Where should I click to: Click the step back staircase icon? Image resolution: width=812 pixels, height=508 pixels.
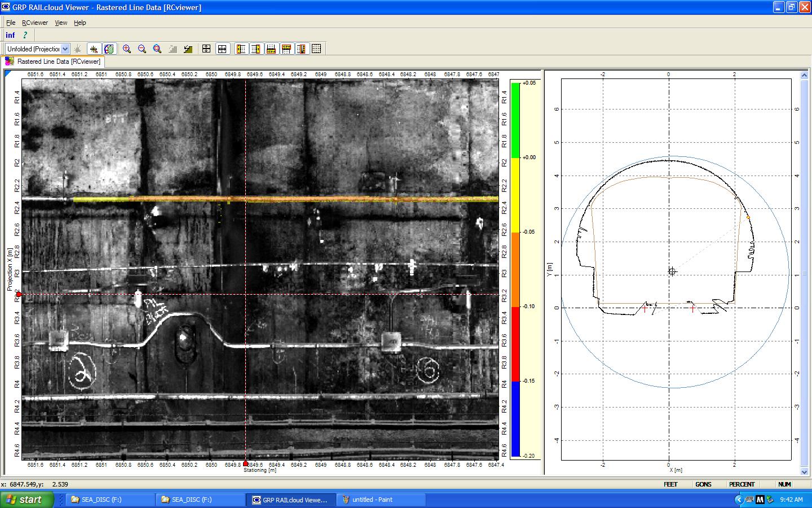coord(188,49)
